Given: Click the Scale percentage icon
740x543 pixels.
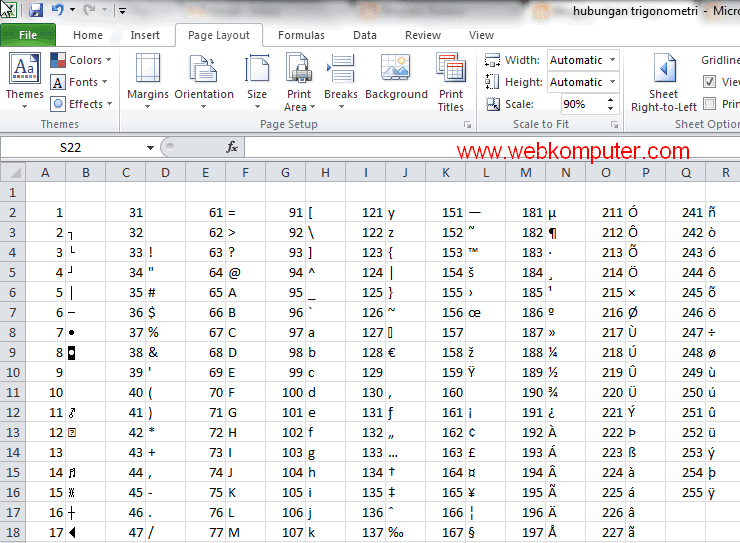Looking at the screenshot, I should click(493, 104).
